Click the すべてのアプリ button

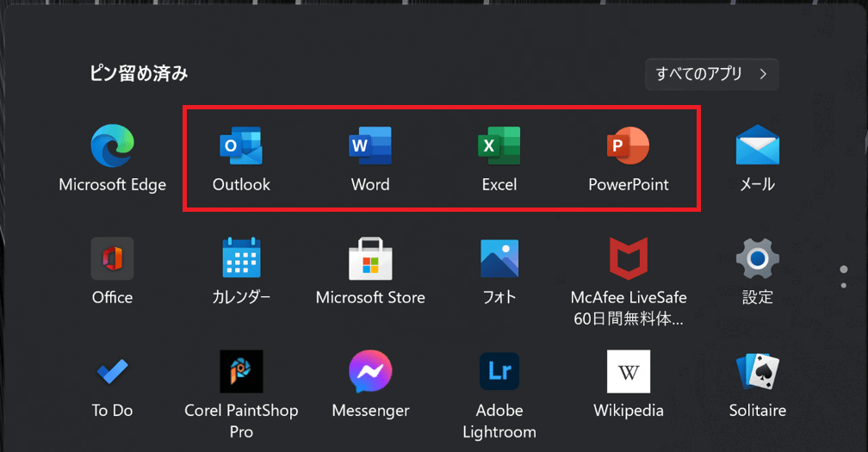712,74
